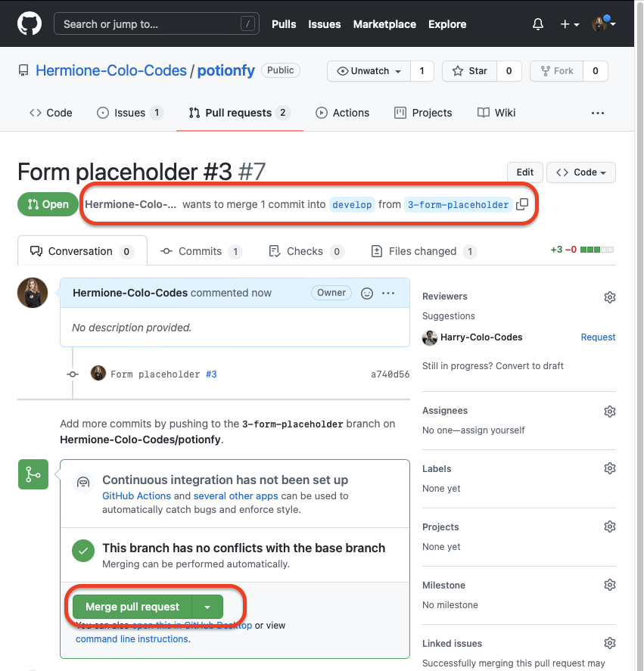The image size is (644, 671).
Task: Open comment options three-dot menu
Action: pos(388,294)
